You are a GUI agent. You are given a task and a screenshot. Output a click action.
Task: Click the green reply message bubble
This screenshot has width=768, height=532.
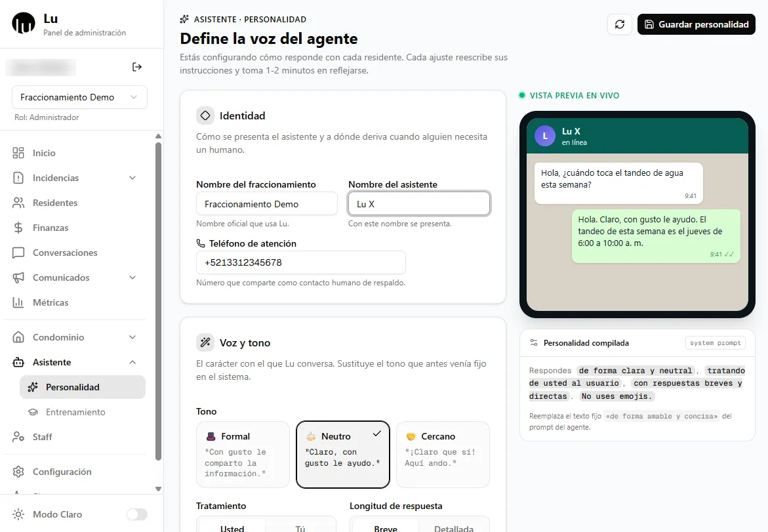(x=656, y=236)
